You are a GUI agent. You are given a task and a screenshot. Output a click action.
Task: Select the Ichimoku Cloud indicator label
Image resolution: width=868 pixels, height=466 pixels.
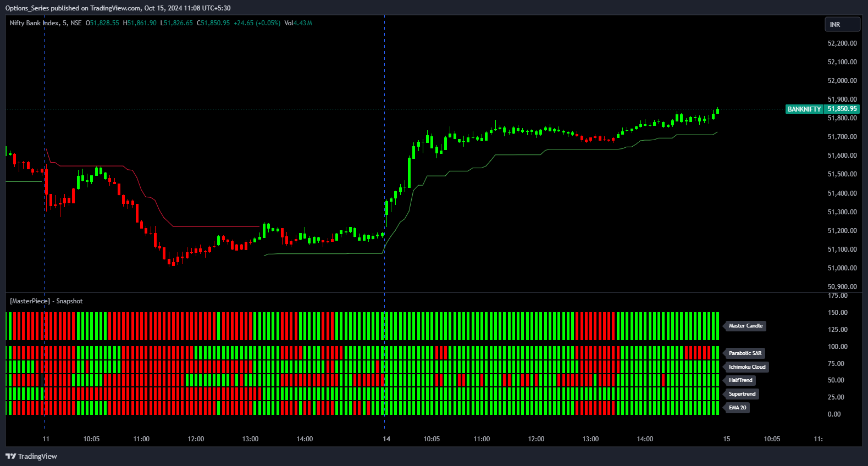point(747,367)
